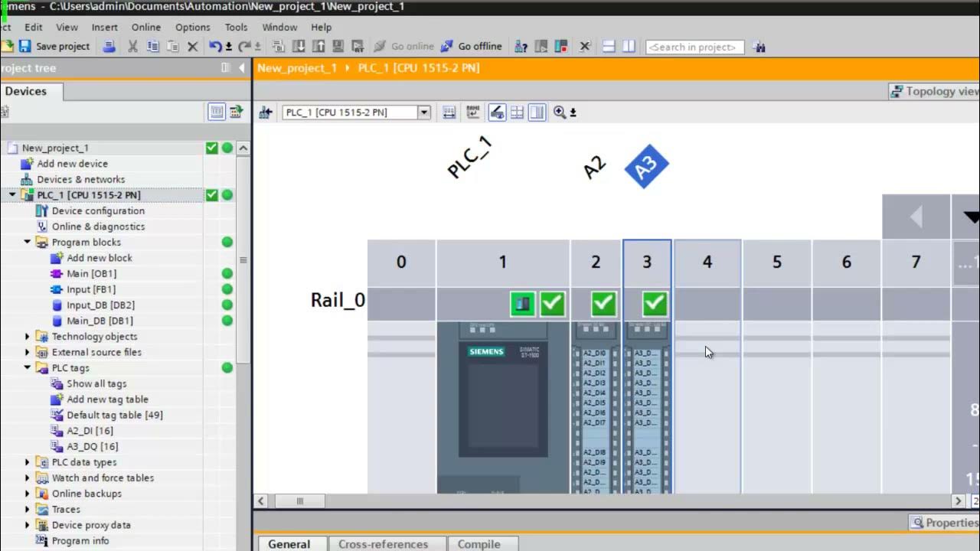Click the search button beside the project search field
Image resolution: width=980 pixels, height=551 pixels.
coord(759,47)
